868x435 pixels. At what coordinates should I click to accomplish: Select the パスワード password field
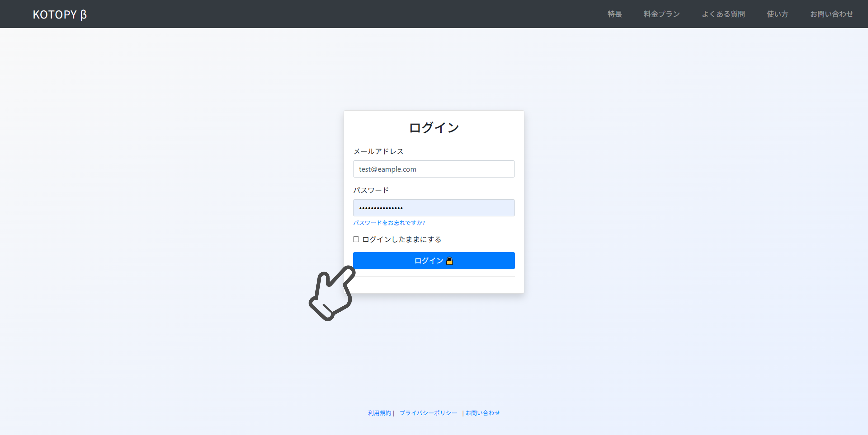(x=434, y=208)
